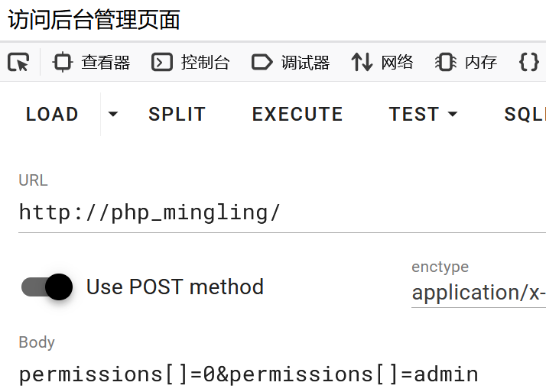
Task: Click the Debugger (调试器) tag icon
Action: pos(262,63)
